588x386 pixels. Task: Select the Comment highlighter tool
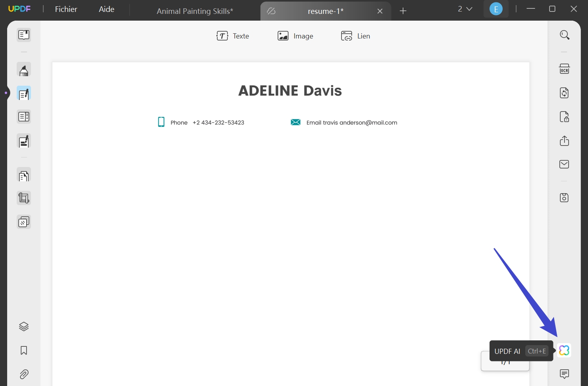[24, 70]
